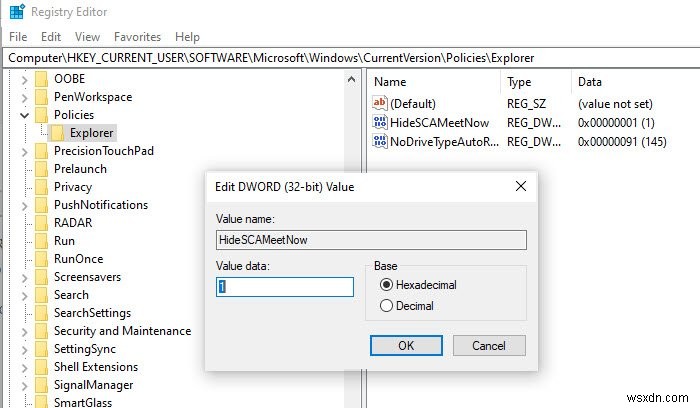The height and width of the screenshot is (408, 700).
Task: Click the SearchSettings folder icon
Action: [x=42, y=313]
